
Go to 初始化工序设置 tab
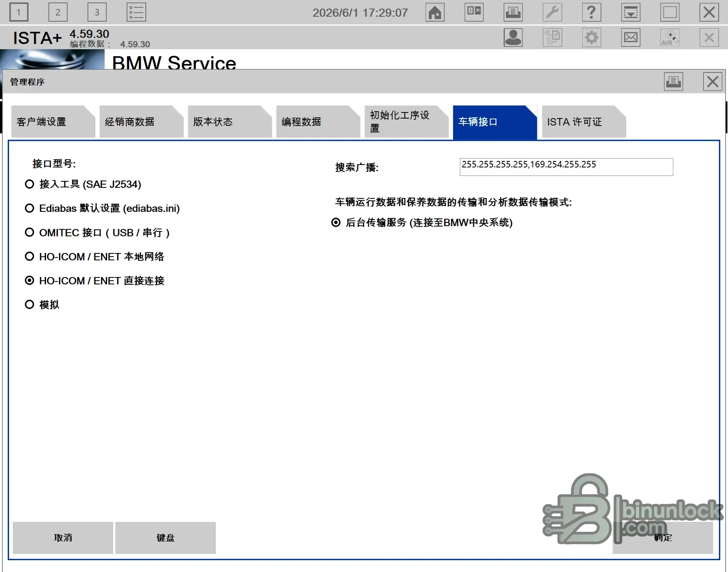coord(406,122)
